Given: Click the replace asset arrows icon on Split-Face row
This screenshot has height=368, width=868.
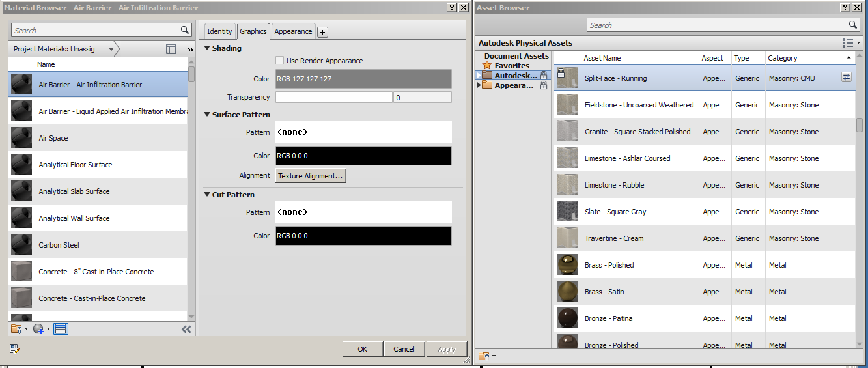Looking at the screenshot, I should click(x=846, y=78).
